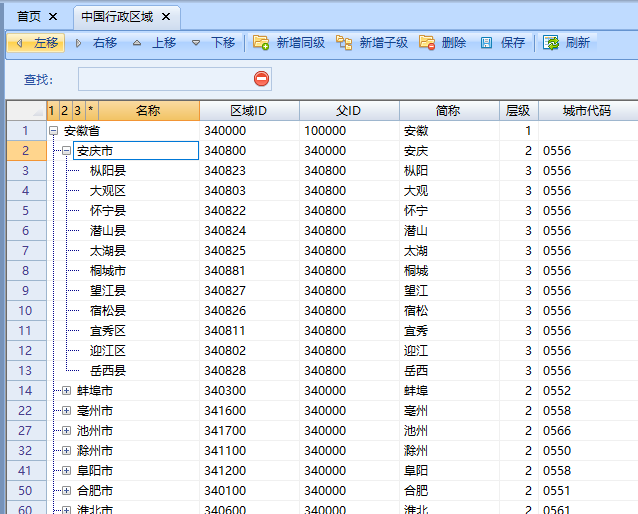The image size is (638, 514).
Task: Click the 新增子级 button label
Action: (384, 43)
